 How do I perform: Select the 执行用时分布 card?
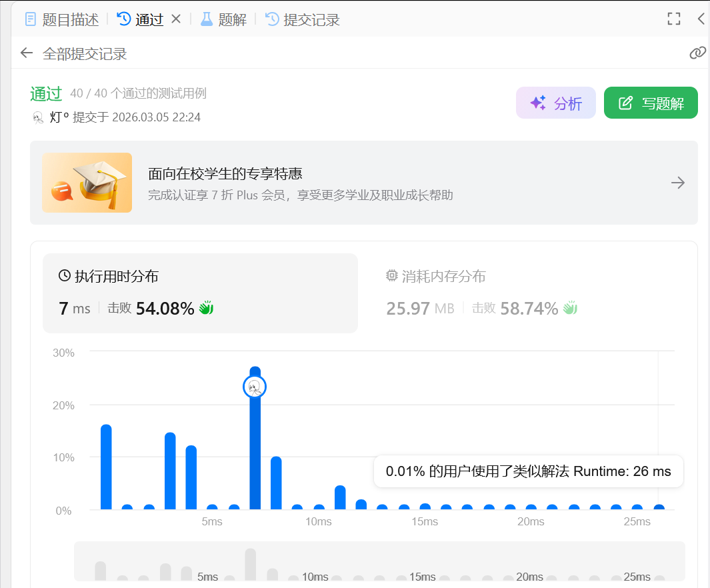[200, 293]
